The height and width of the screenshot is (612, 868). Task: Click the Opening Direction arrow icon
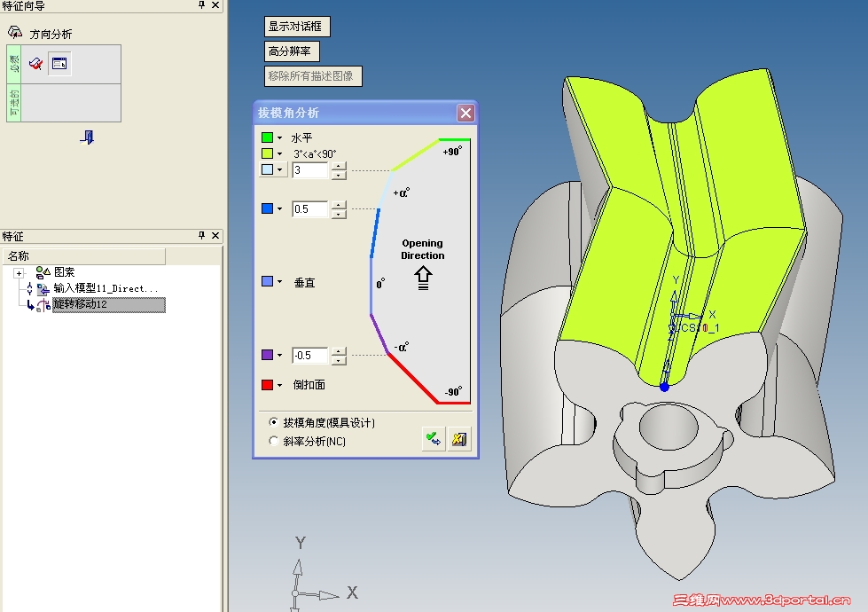tap(423, 278)
